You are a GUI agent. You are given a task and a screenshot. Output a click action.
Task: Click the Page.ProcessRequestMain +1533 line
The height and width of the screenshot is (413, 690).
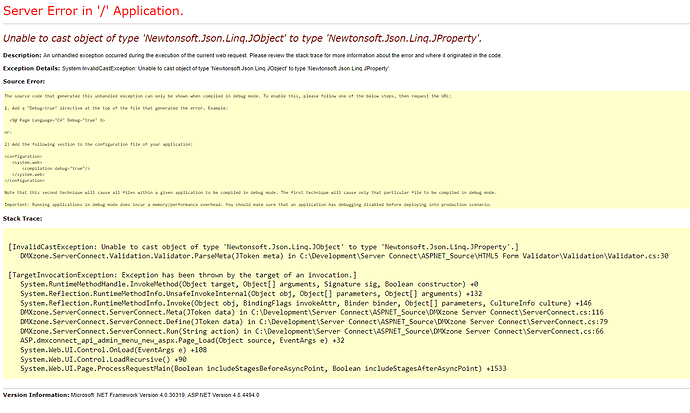click(263, 369)
